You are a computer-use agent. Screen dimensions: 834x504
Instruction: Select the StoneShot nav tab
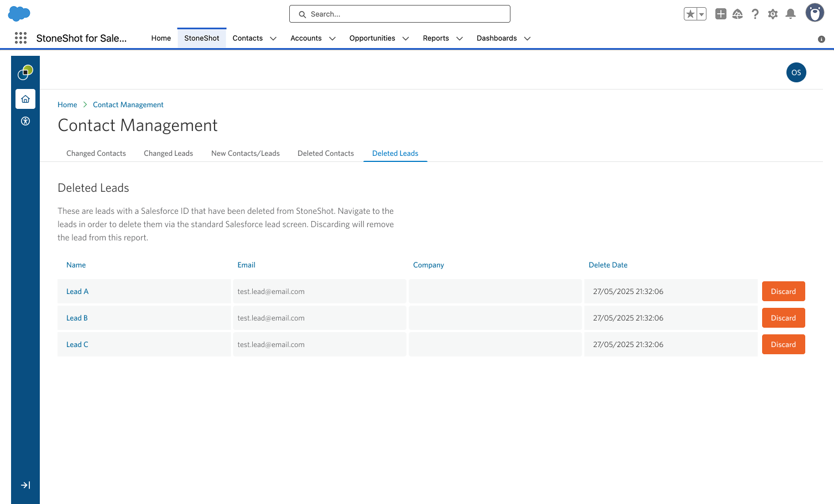point(202,38)
